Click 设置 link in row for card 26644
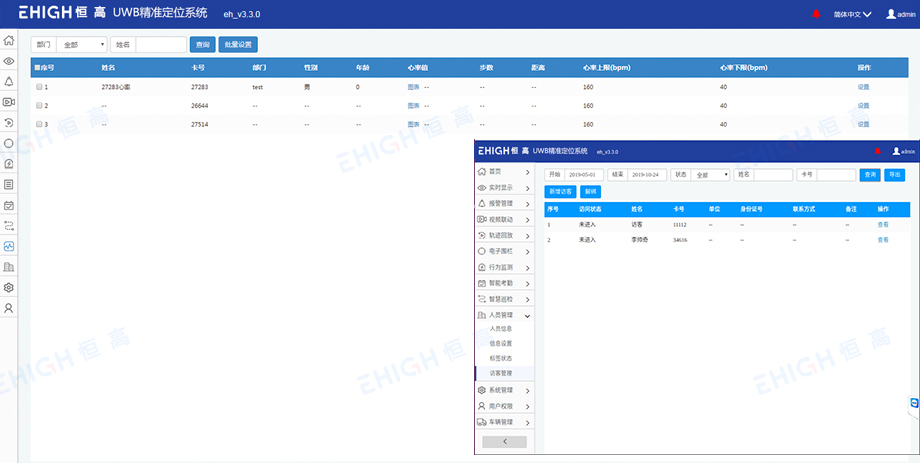This screenshot has width=920, height=463. [863, 106]
